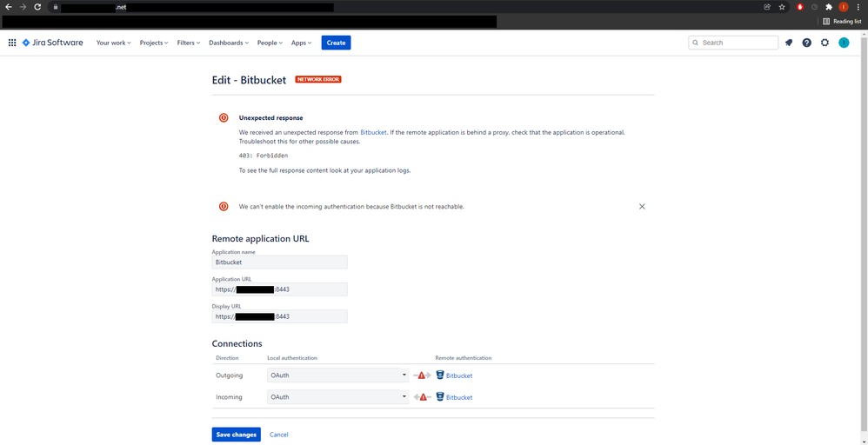Open the People menu
This screenshot has width=868, height=445.
(x=270, y=43)
